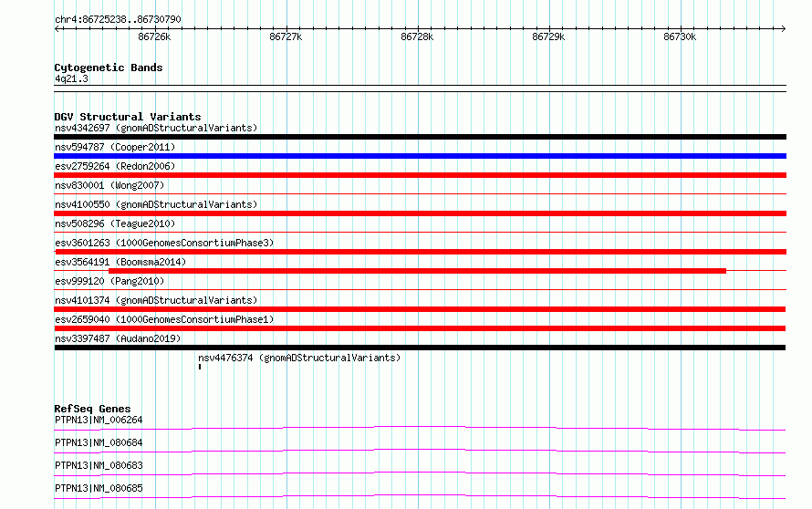Click the Cytogenetic Bands track title
Viewport: 812px width, 509px height.
pos(109,68)
